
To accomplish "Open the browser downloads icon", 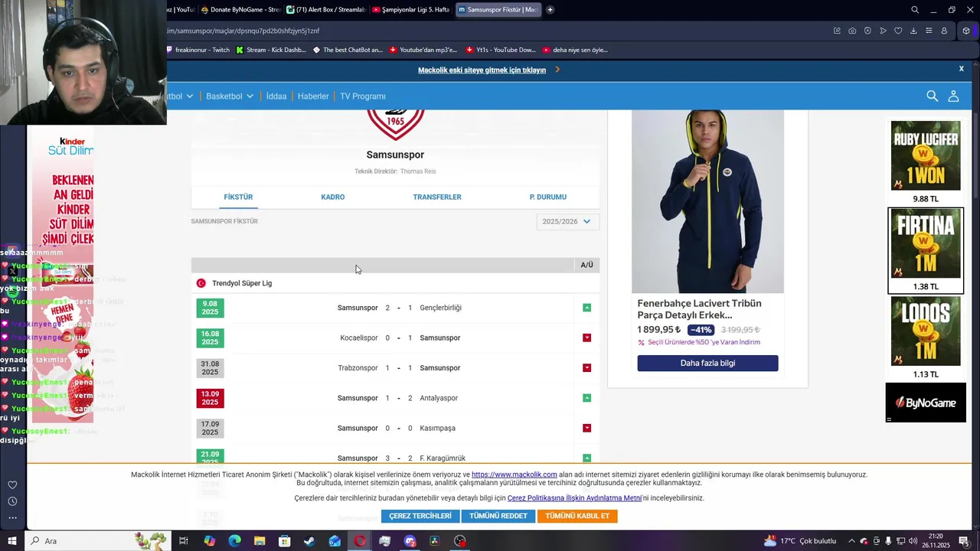I will 913,31.
